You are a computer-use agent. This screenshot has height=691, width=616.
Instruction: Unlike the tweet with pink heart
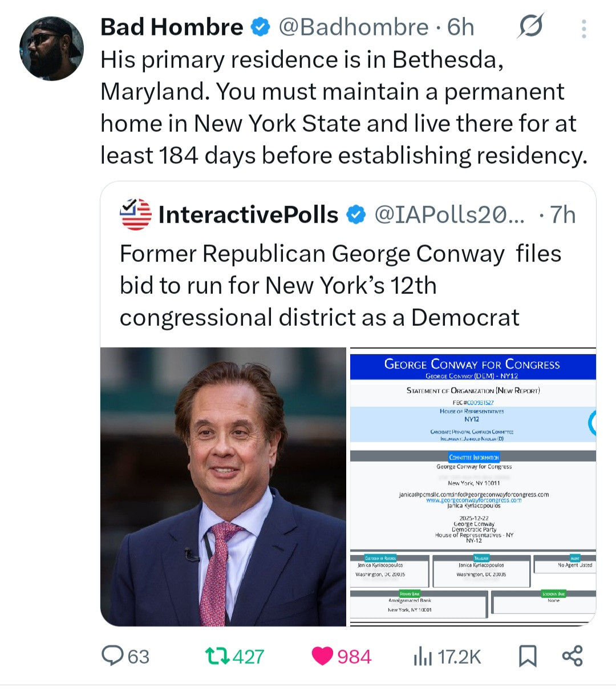323,656
